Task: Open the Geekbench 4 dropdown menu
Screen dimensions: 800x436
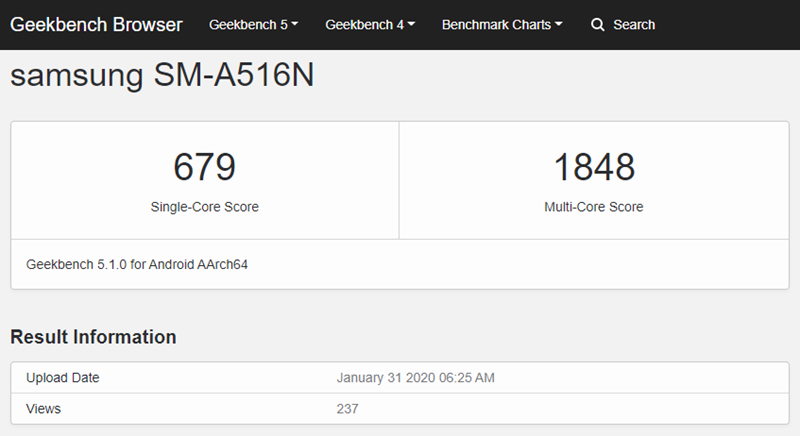Action: click(370, 24)
